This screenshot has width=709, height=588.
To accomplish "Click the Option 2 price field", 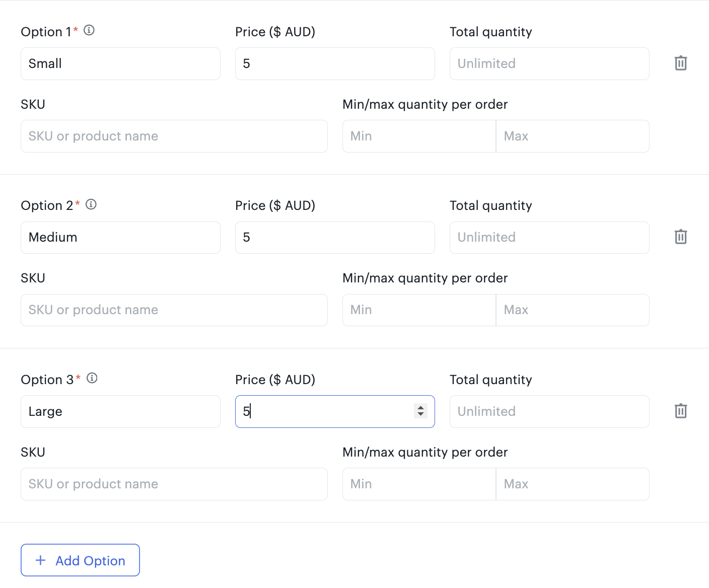I will [x=335, y=238].
